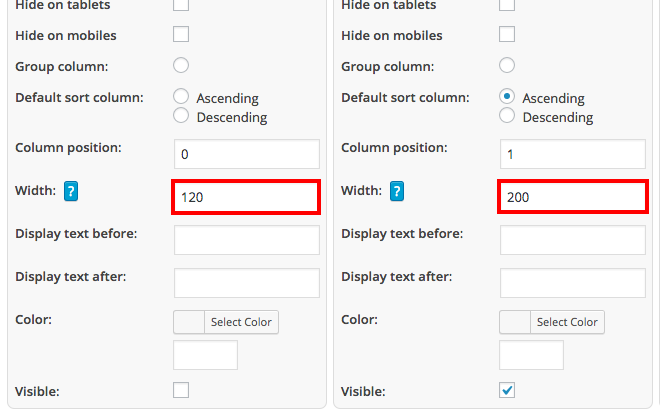
Task: Uncheck the Visible box in right panel
Action: [x=507, y=390]
